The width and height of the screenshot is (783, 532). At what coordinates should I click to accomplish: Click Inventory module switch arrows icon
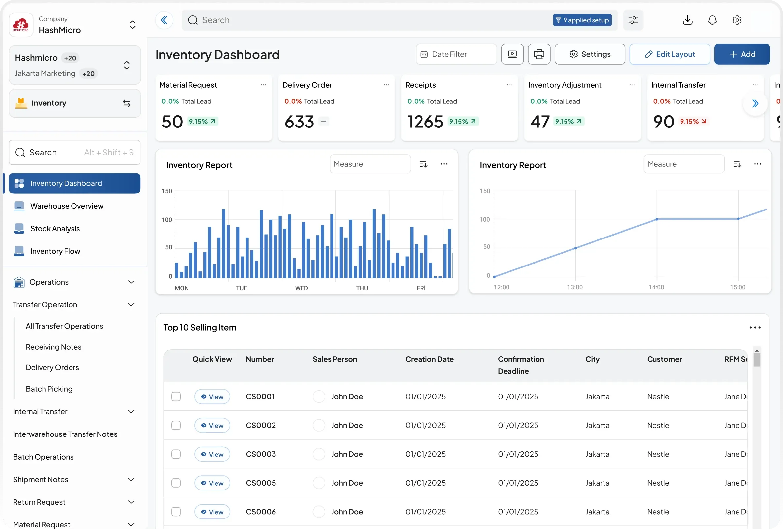click(126, 103)
